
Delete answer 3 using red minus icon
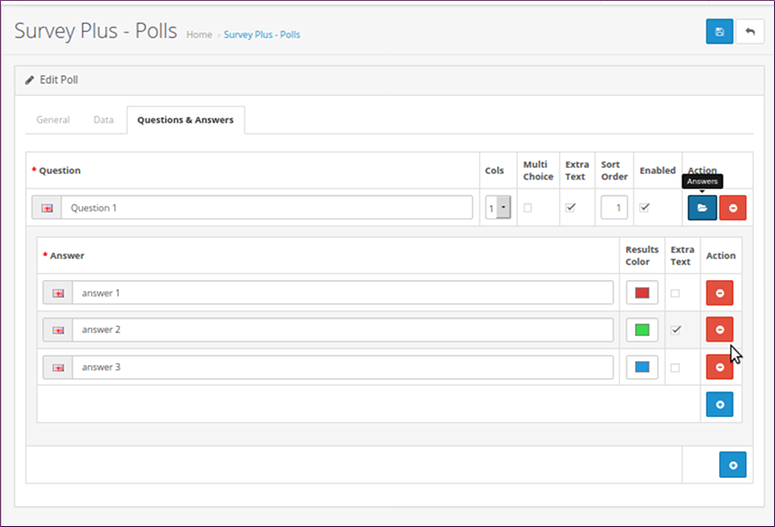pos(720,367)
